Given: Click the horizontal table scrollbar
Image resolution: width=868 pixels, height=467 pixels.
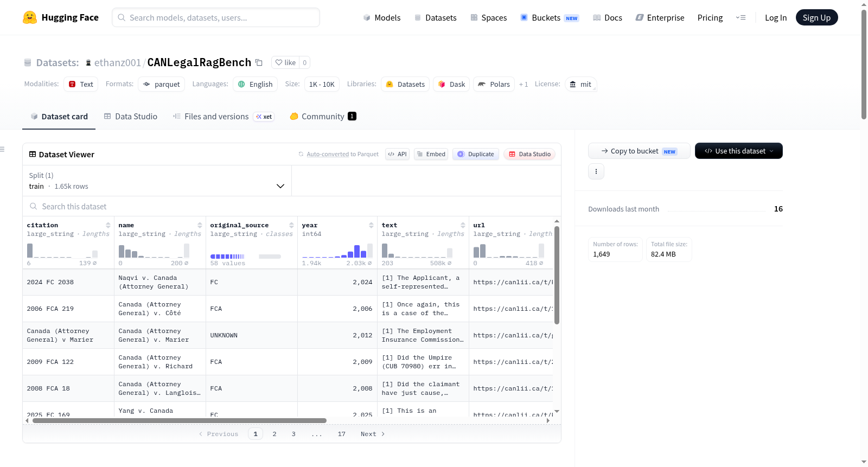Looking at the screenshot, I should [x=180, y=420].
